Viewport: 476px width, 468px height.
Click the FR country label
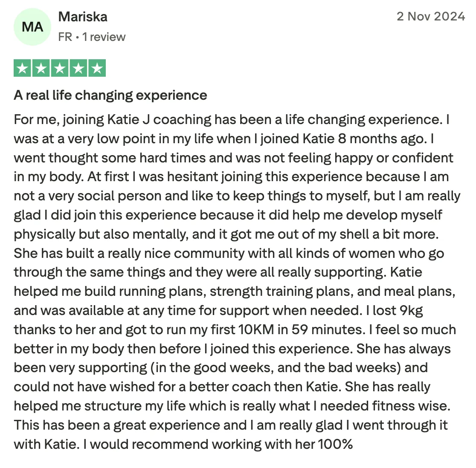pyautogui.click(x=65, y=37)
